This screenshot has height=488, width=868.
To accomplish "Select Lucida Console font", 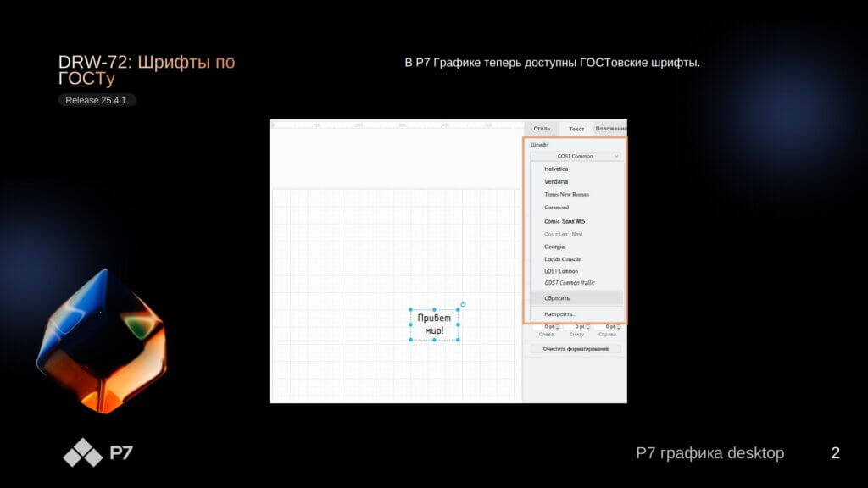I will [562, 259].
